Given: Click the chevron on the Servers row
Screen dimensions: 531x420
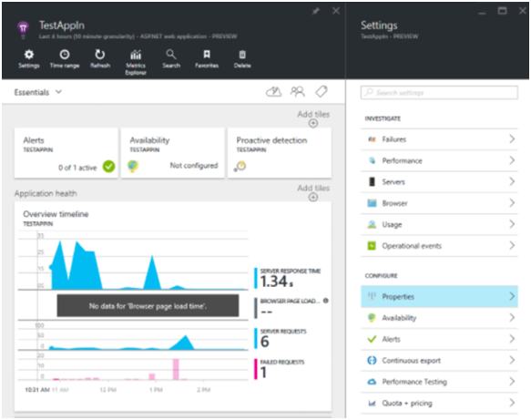Looking at the screenshot, I should [512, 181].
